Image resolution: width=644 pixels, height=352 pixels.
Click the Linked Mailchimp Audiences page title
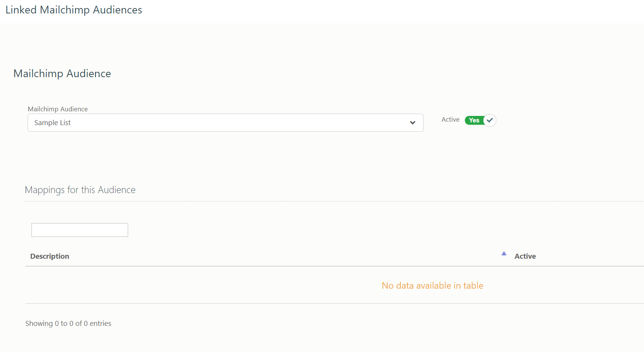pos(74,10)
